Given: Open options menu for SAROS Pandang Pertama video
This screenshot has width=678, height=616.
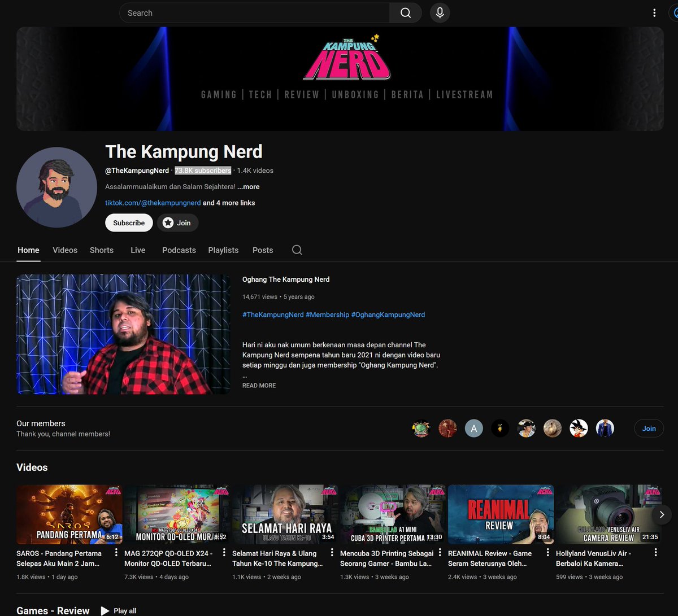Looking at the screenshot, I should click(x=116, y=553).
